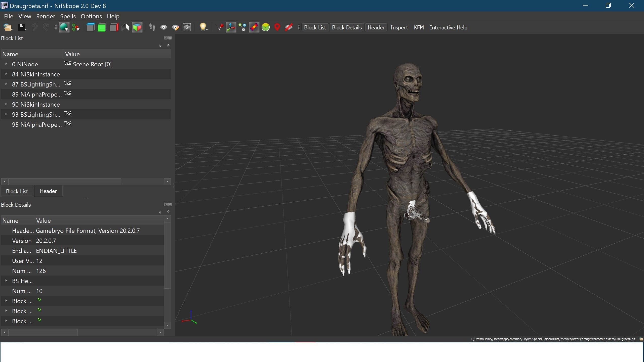Expand the 93 BSLightingSh... row

tap(6, 114)
